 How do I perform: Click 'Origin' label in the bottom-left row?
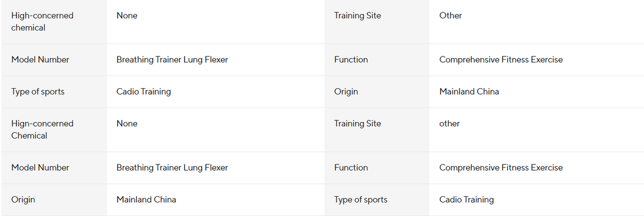[23, 199]
